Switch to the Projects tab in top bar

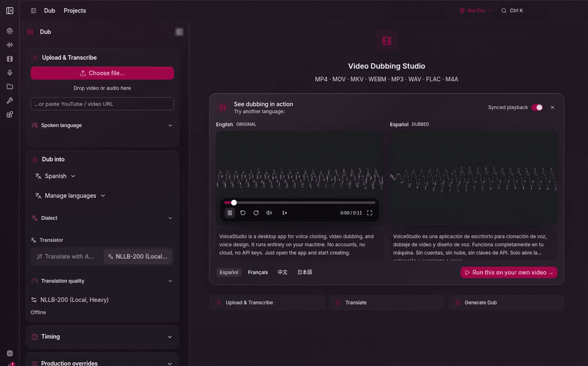75,10
